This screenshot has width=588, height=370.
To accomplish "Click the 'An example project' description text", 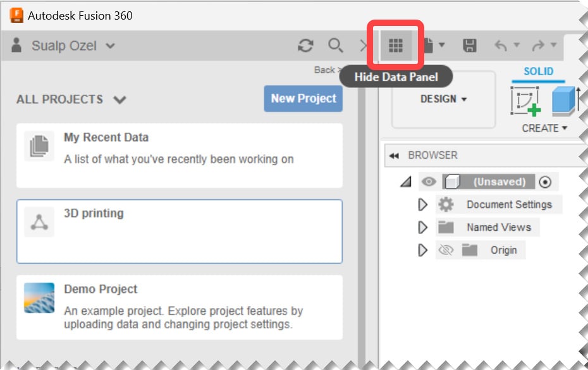I will (x=183, y=318).
